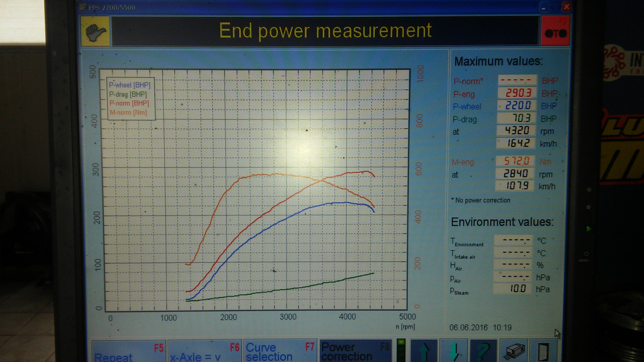The image size is (644, 362).
Task: Click the M-norm [Nm] legend entry
Action: coord(128,113)
